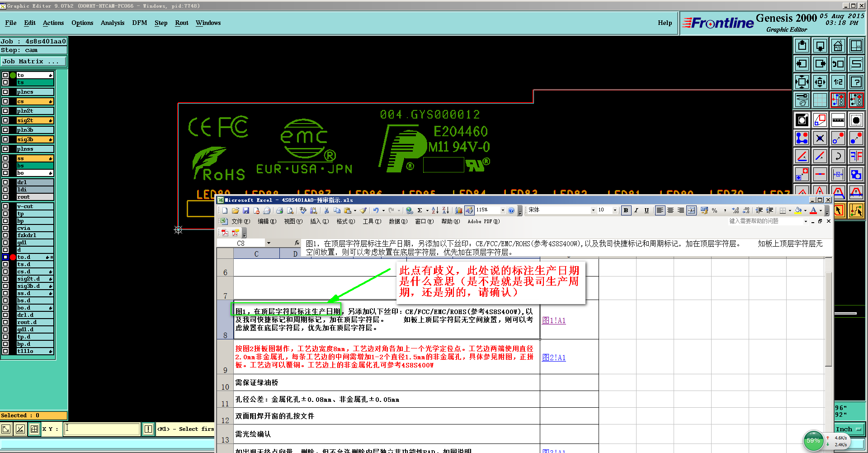Click the Excel Sort Ascending icon
Viewport: 868px width, 453px height.
(x=435, y=210)
